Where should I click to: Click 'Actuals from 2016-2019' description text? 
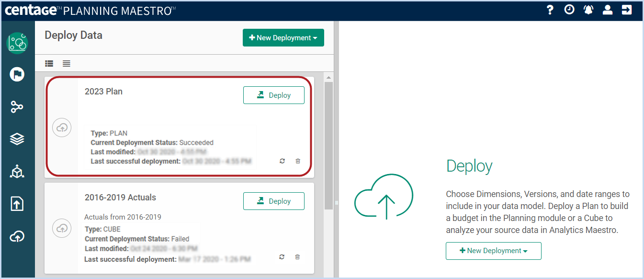123,217
